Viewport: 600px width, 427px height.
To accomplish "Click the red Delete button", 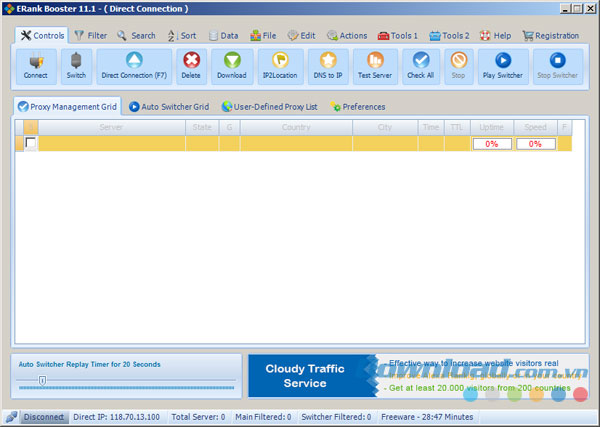I will tap(191, 67).
